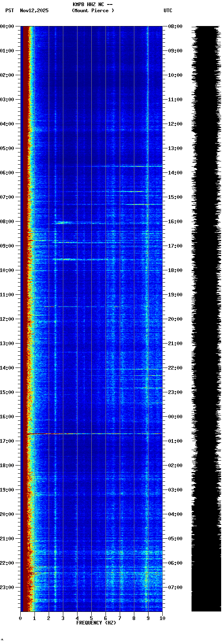
Task: Click the frequency axis tick label '5'
Action: point(91,618)
